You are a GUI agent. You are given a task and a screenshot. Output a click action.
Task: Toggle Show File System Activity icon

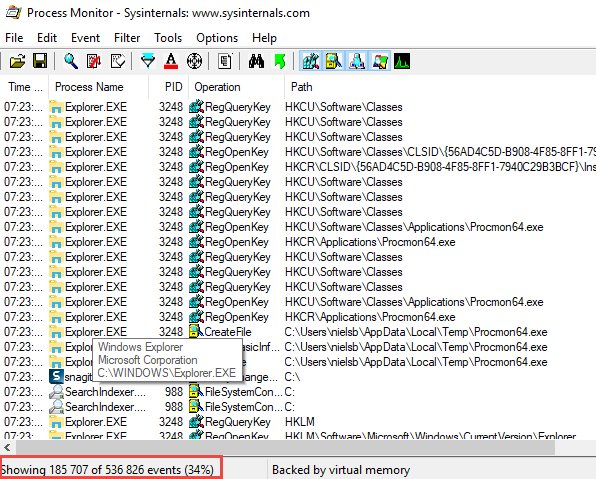(x=333, y=61)
